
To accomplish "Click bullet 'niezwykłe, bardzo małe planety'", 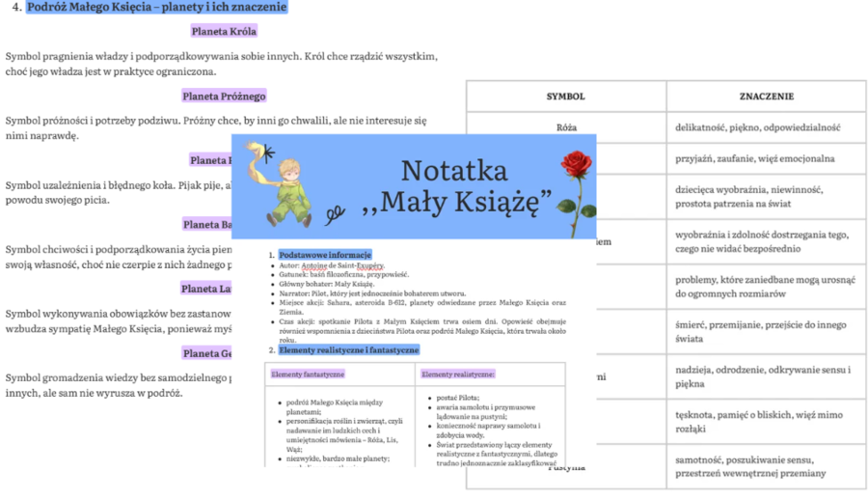I will (338, 459).
